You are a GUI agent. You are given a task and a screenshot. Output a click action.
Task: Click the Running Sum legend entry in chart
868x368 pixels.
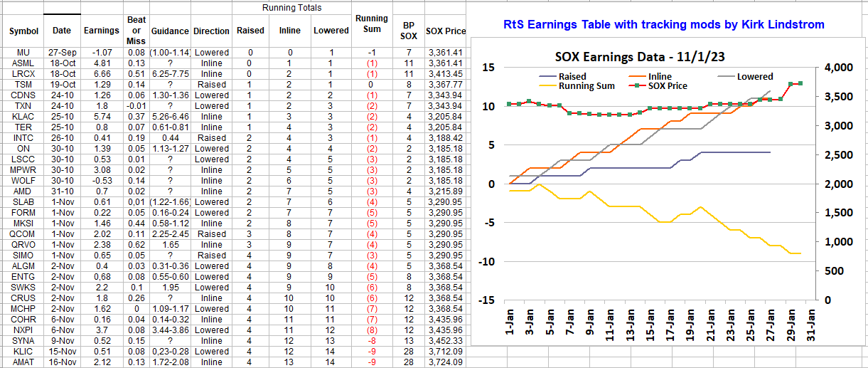(586, 86)
